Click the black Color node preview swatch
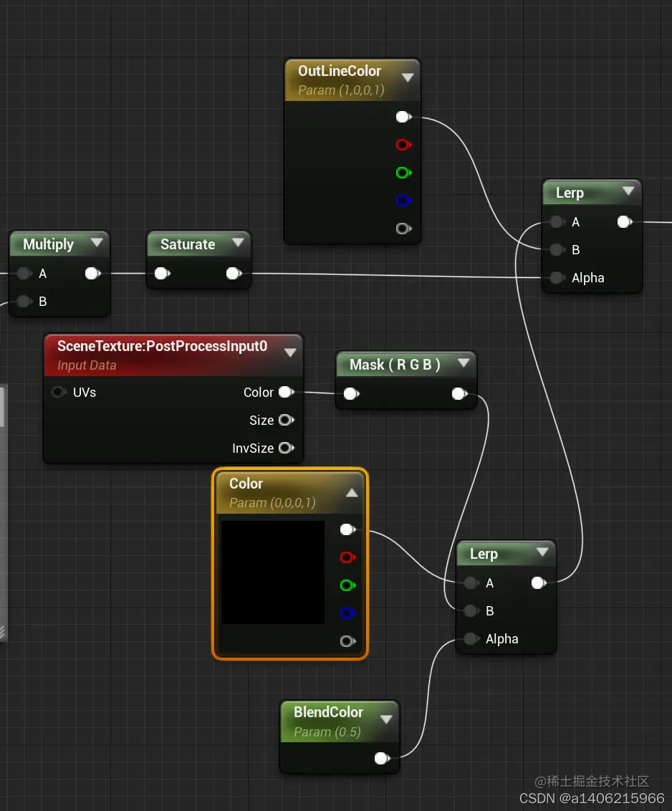Image resolution: width=672 pixels, height=811 pixels. pos(273,572)
